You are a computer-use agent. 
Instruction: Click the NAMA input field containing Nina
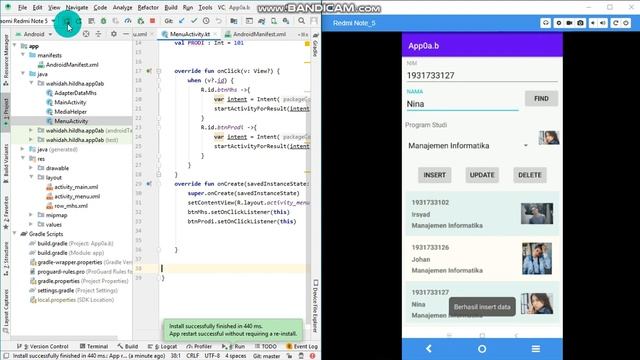coord(462,104)
